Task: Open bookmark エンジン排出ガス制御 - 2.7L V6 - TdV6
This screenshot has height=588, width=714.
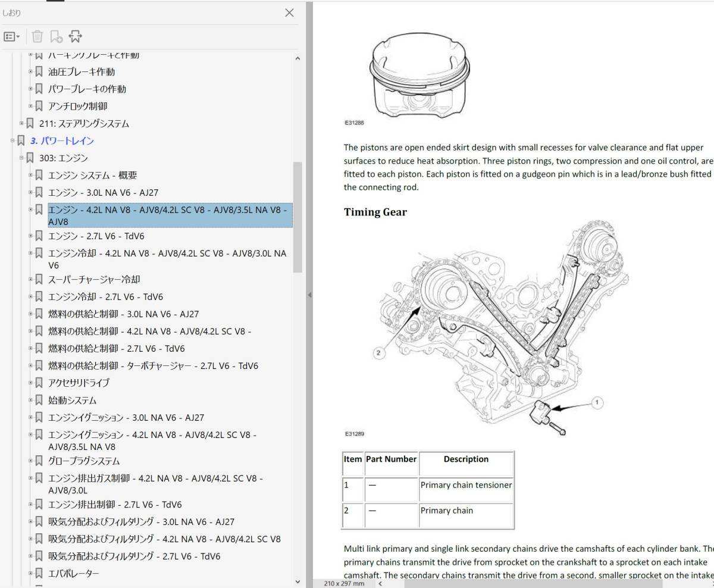Action: tap(115, 505)
